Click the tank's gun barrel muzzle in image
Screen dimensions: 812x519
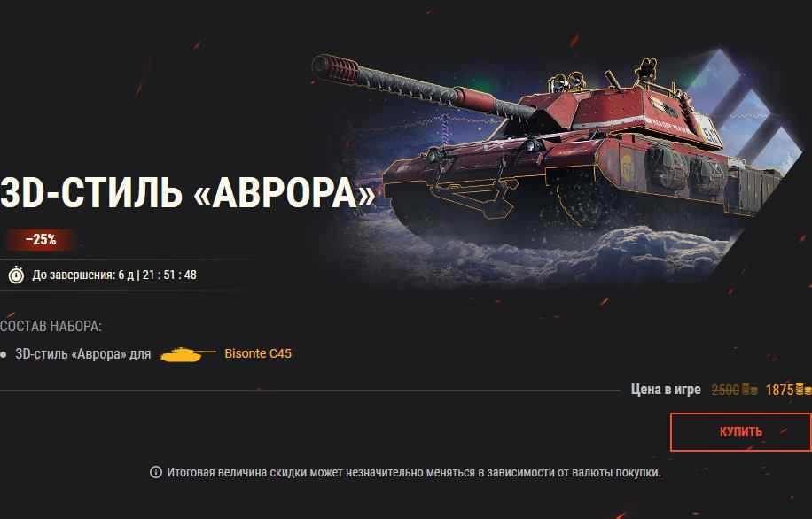336,69
